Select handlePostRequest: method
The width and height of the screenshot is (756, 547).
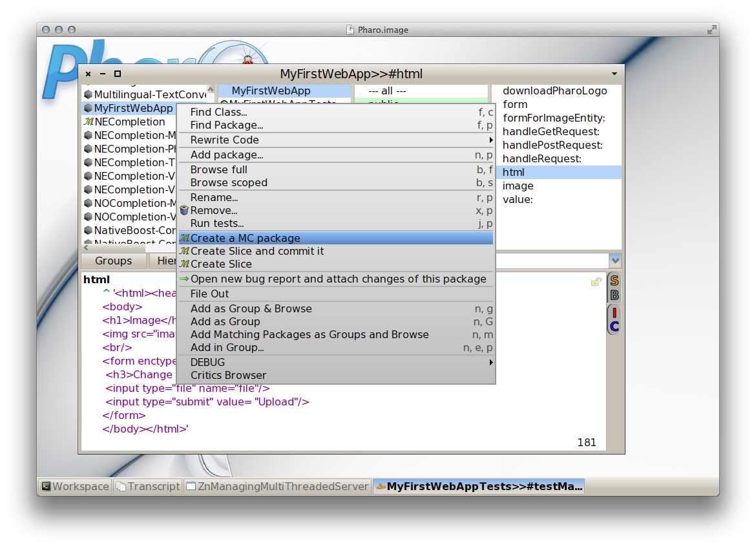(x=558, y=145)
